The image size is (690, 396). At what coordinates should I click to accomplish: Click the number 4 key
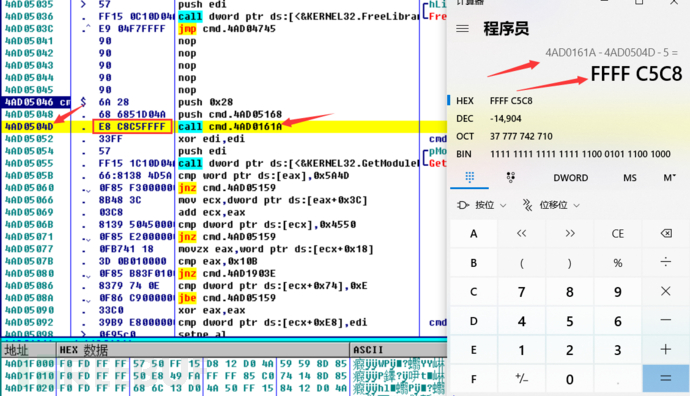coord(521,320)
